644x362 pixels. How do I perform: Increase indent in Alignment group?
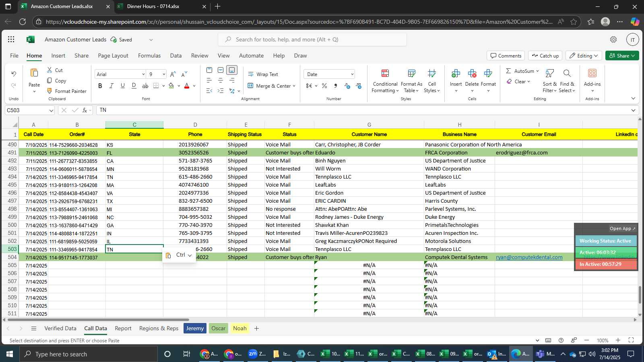pyautogui.click(x=221, y=91)
